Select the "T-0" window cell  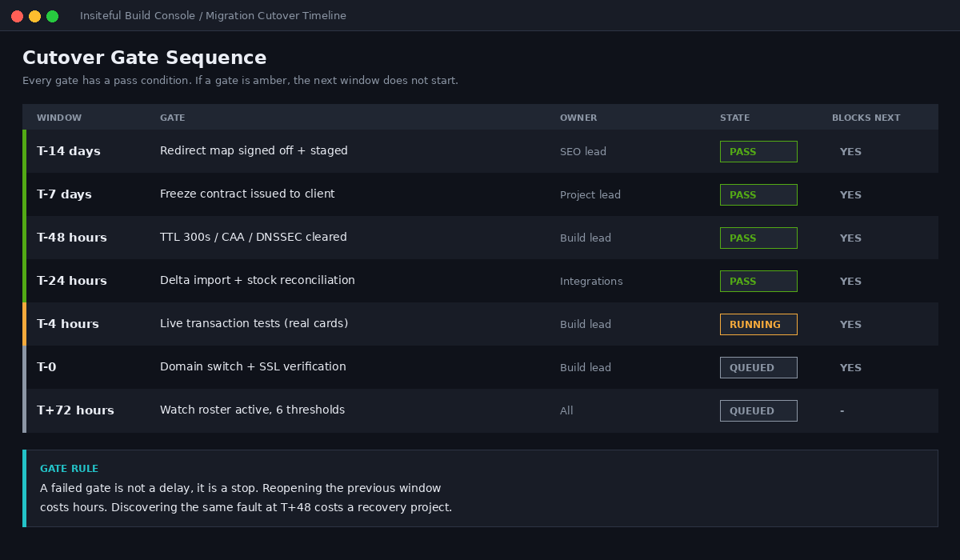click(x=46, y=367)
